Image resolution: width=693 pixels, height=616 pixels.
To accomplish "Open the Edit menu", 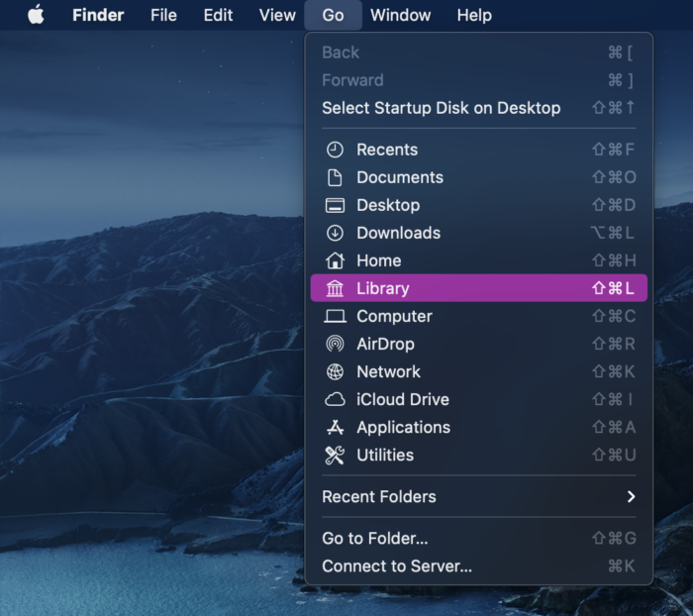I will 218,15.
